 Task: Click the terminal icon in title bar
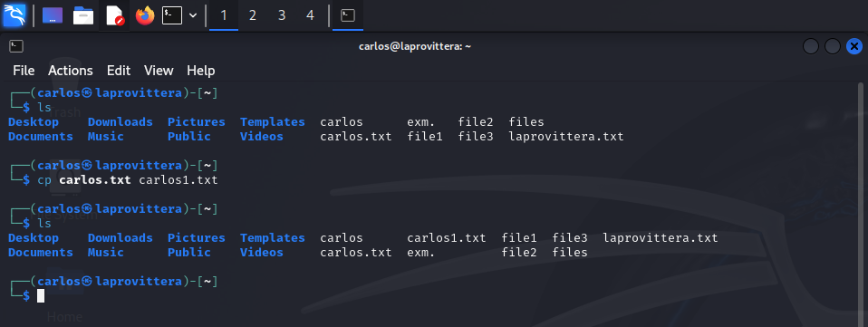16,46
